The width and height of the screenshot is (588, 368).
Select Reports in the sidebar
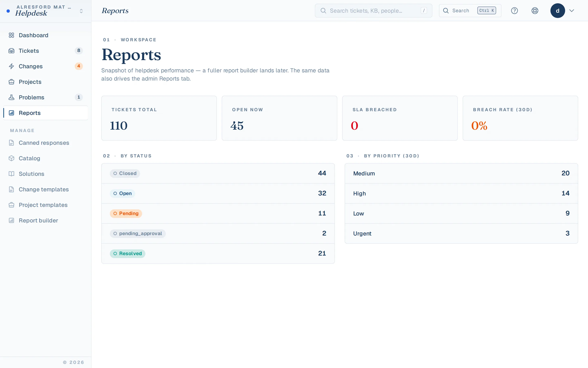pyautogui.click(x=46, y=113)
